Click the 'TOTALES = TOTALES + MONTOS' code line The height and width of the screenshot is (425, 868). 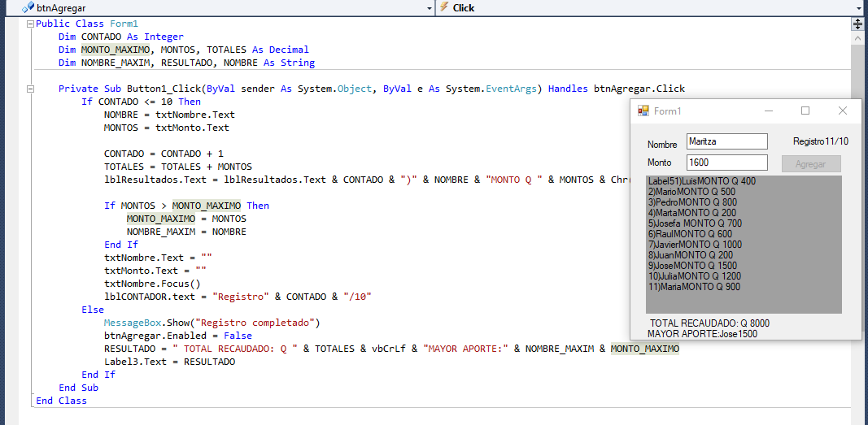177,167
